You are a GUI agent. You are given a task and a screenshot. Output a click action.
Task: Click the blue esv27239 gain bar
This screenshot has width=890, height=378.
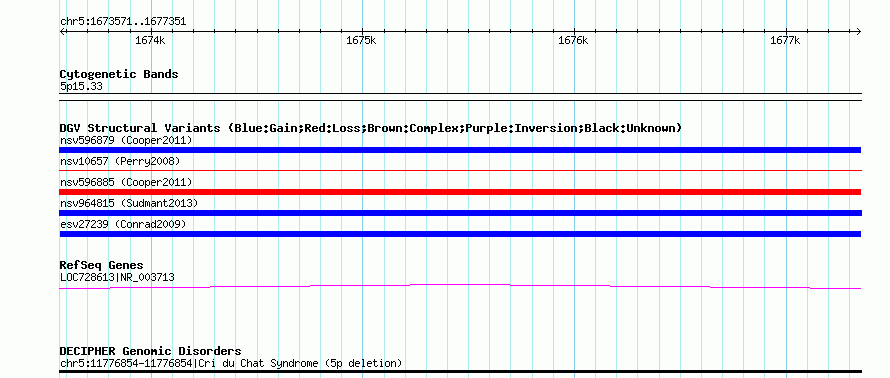click(460, 234)
